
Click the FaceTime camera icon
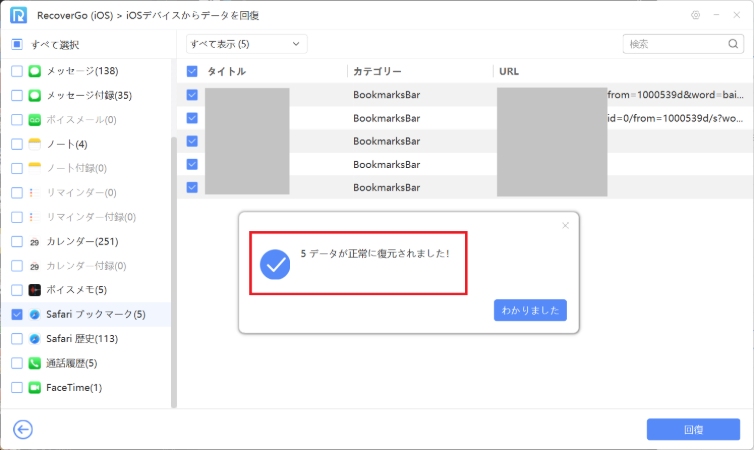(35, 388)
